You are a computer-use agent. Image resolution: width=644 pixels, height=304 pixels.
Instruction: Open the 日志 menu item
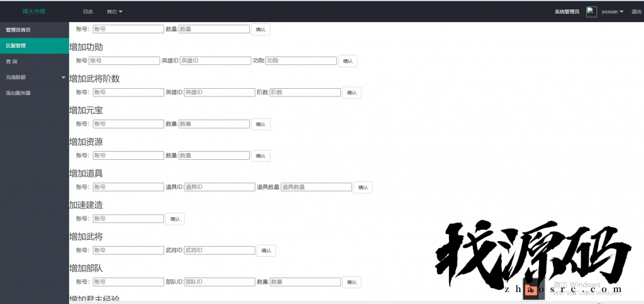(x=88, y=11)
